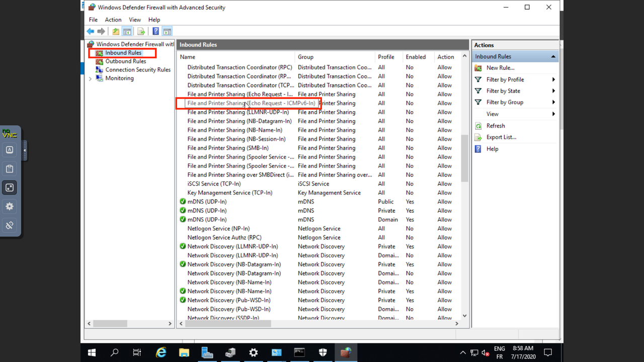Open Server Manager from the taskbar

click(207, 352)
